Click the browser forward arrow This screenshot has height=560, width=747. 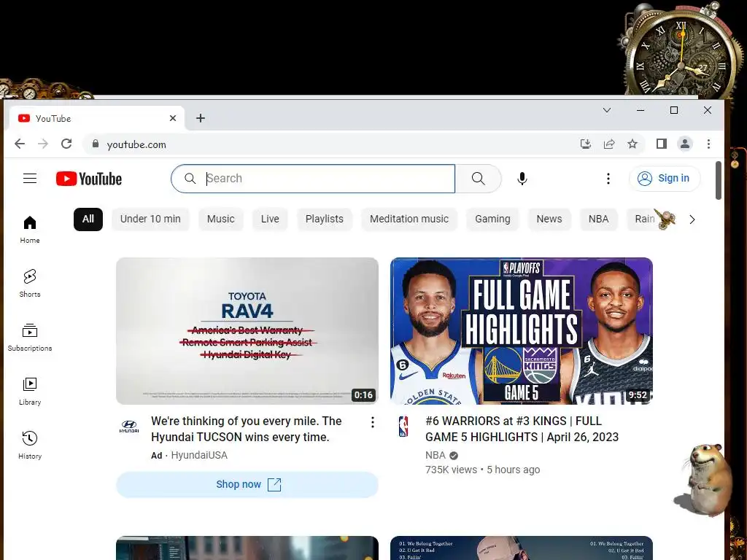click(x=43, y=144)
